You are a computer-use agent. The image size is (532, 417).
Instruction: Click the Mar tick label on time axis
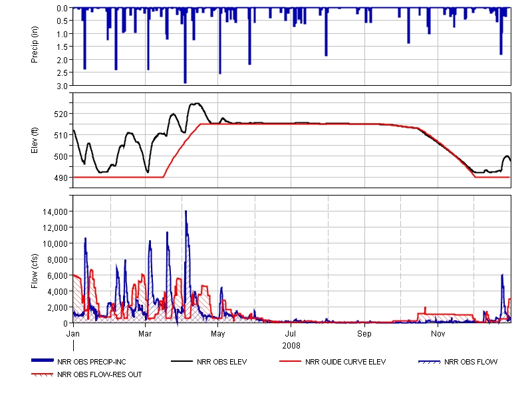145,334
